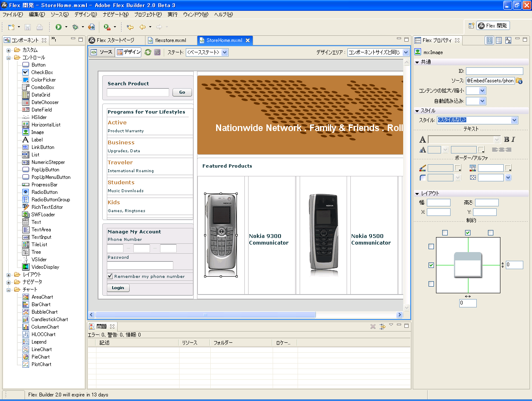Viewport: 532px width, 401px height.
Task: Click the Active lifestyle link
Action: [117, 123]
